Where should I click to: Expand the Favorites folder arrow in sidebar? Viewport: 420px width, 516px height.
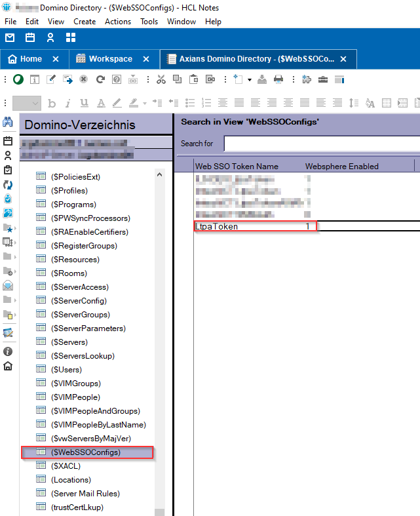[16, 228]
